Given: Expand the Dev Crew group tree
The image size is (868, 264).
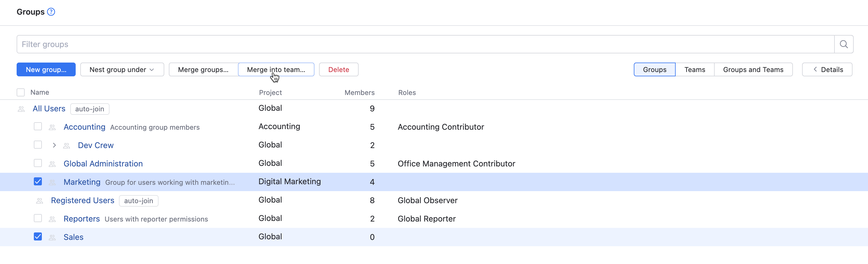Looking at the screenshot, I should [x=54, y=145].
